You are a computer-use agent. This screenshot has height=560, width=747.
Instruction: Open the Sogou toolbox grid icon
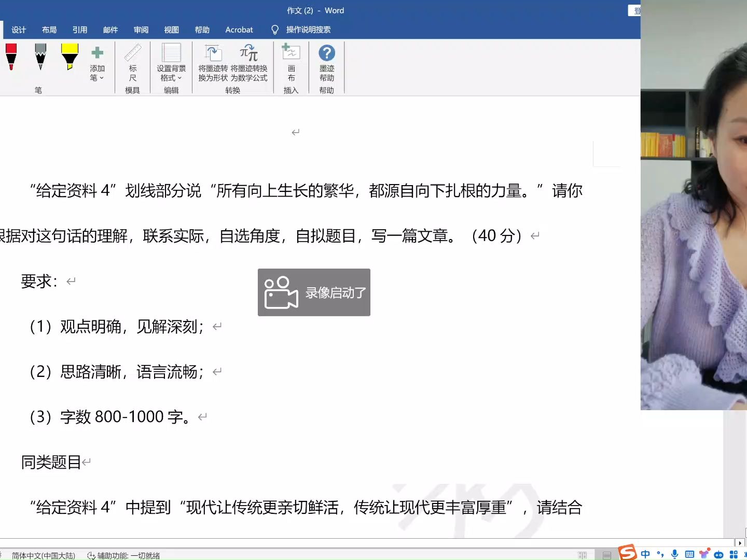coord(734,554)
